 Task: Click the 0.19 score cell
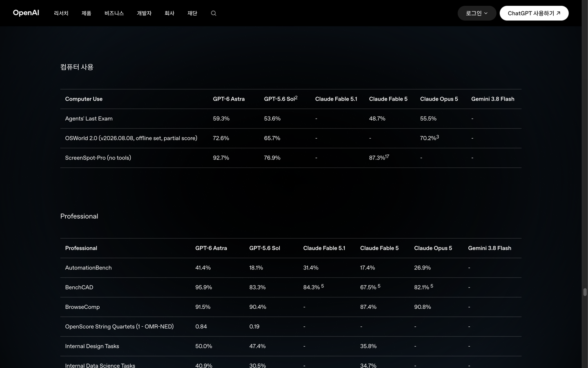[254, 327]
